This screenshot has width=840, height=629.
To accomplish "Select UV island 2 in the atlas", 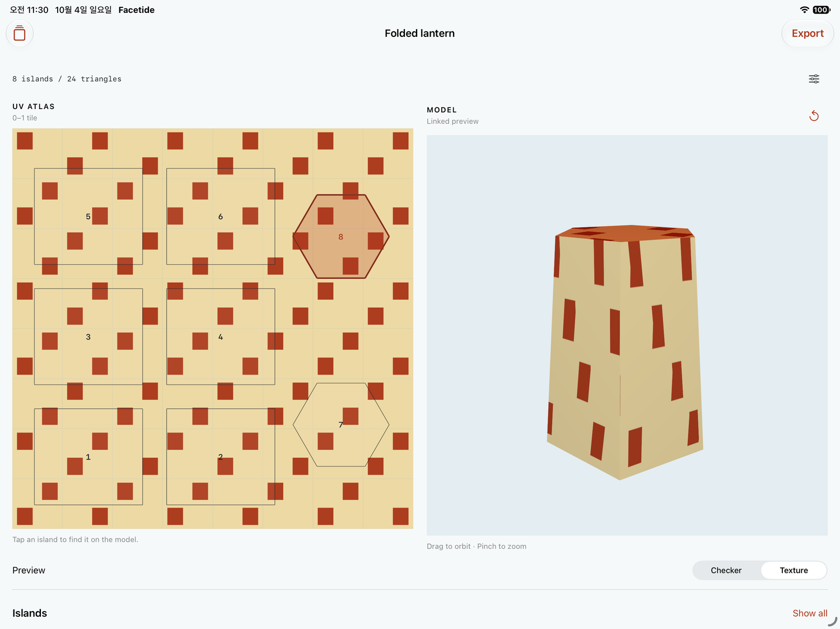I will coord(221,457).
